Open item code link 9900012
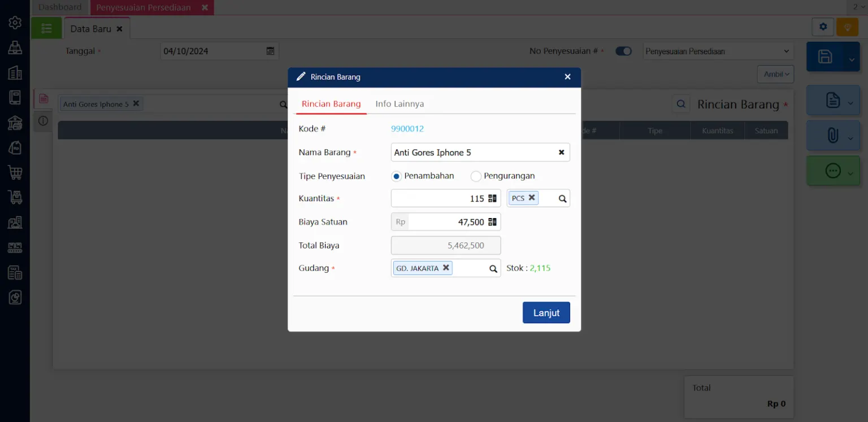This screenshot has width=868, height=422. [407, 129]
